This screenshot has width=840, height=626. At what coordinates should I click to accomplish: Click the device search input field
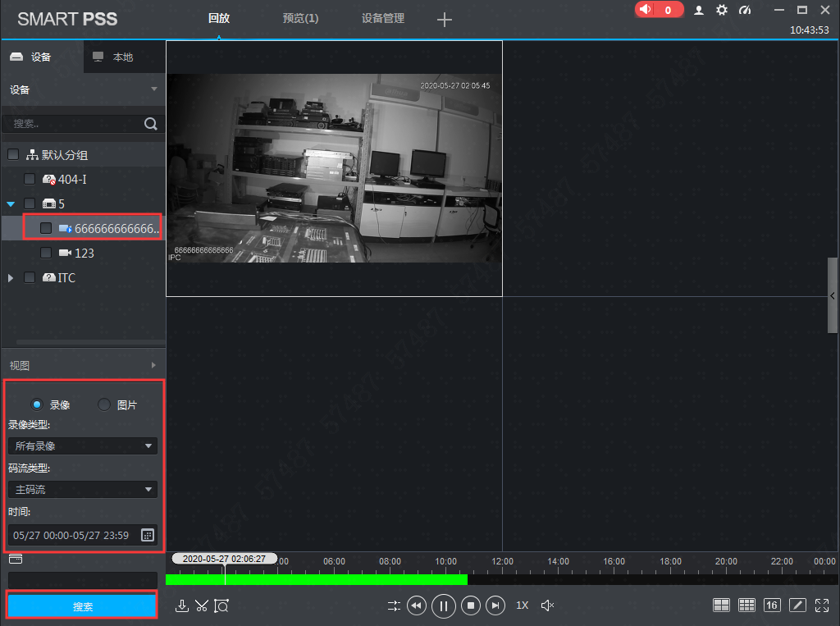click(x=75, y=124)
